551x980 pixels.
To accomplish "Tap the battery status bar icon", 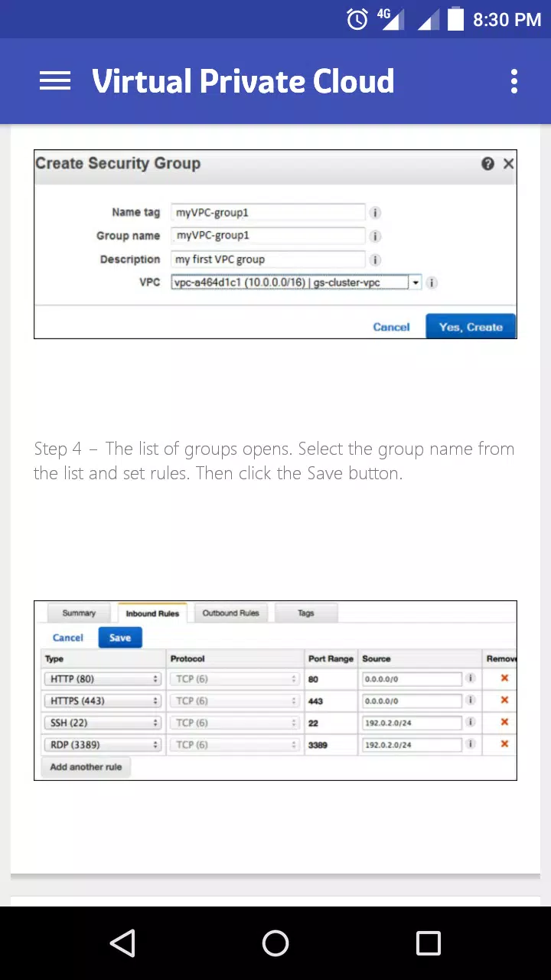I will pos(455,19).
